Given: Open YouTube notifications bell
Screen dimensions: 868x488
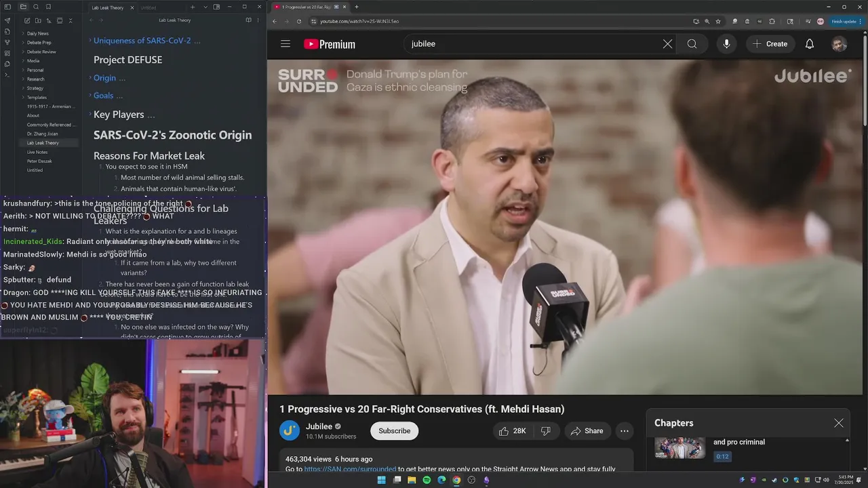Looking at the screenshot, I should [810, 44].
